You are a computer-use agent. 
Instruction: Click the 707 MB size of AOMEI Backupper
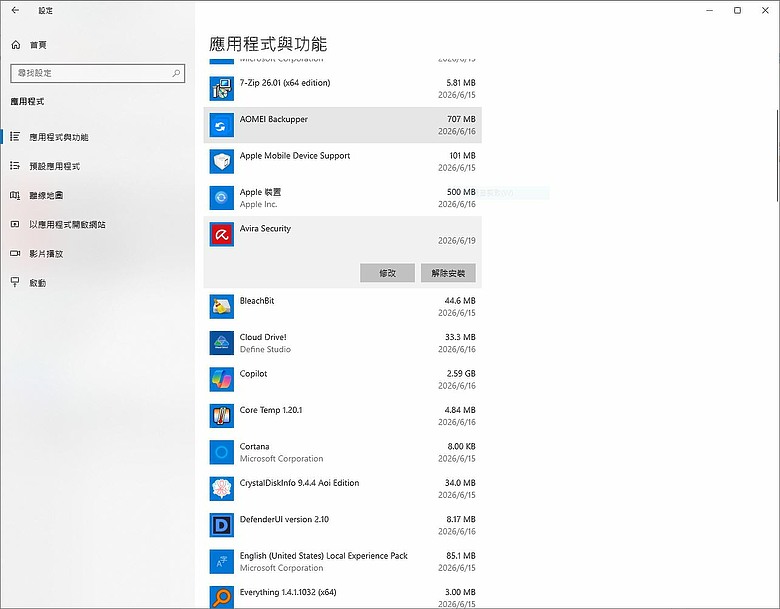pyautogui.click(x=461, y=119)
